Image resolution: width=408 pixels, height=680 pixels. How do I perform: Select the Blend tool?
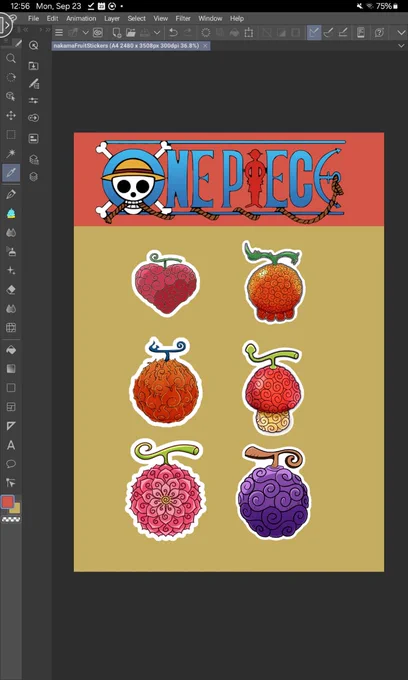tap(11, 309)
